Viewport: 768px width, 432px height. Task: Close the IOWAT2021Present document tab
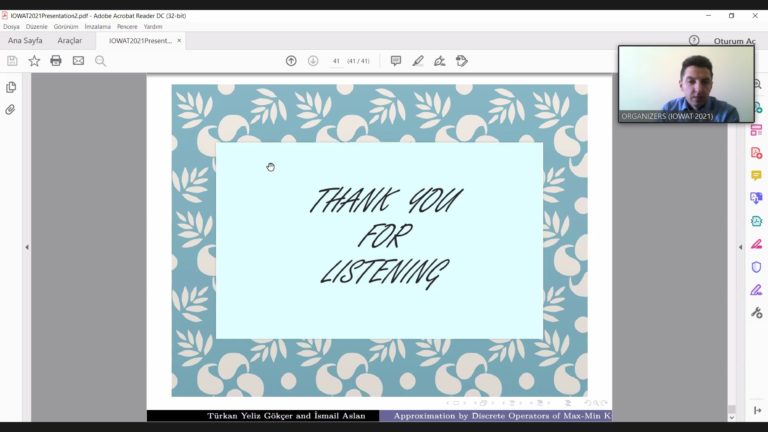[179, 41]
